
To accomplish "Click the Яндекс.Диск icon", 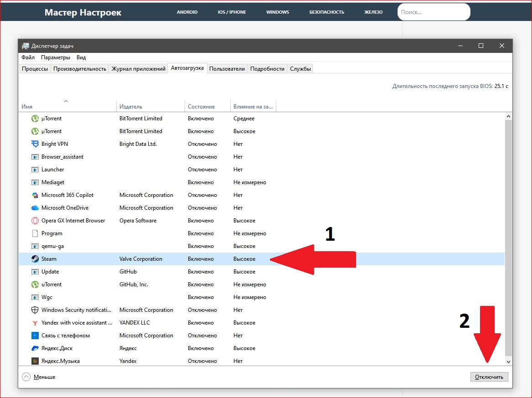I will pos(35,348).
